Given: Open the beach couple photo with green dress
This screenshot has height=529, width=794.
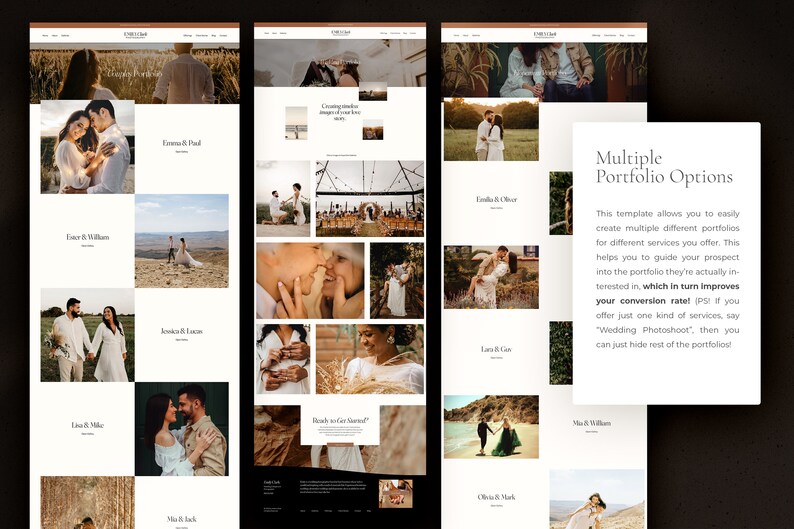Looking at the screenshot, I should (x=491, y=427).
